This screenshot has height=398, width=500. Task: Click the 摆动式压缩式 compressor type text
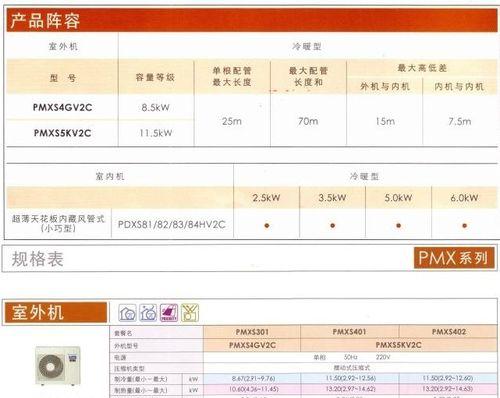point(352,367)
